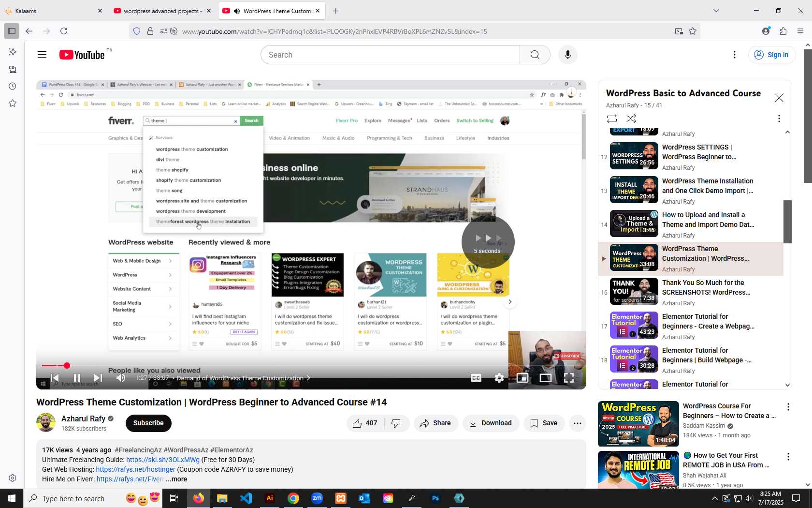This screenshot has height=508, width=812.
Task: Open playlist three-dot options menu
Action: [x=779, y=119]
